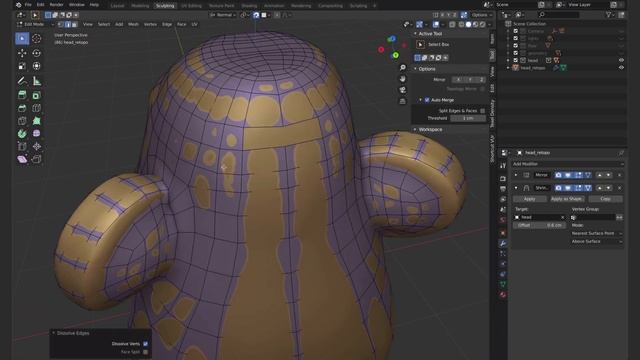Select the Edge Slide tool
Viewport: 640px width, 360px height.
(x=22, y=146)
